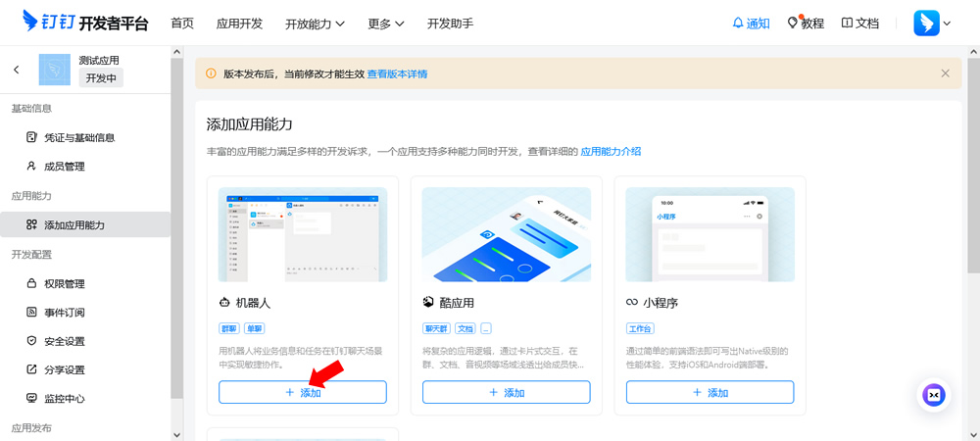The image size is (980, 441).
Task: Open the 文档 docs icon
Action: [859, 23]
